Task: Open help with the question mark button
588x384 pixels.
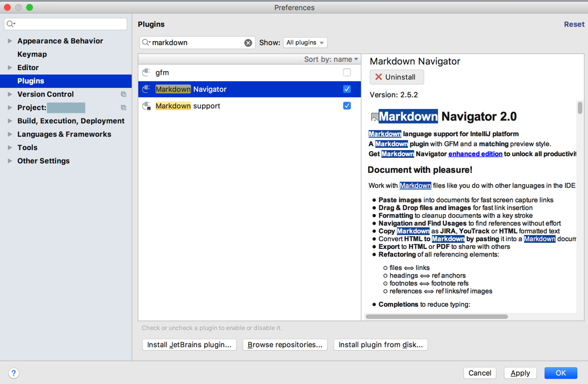Action: [13, 373]
